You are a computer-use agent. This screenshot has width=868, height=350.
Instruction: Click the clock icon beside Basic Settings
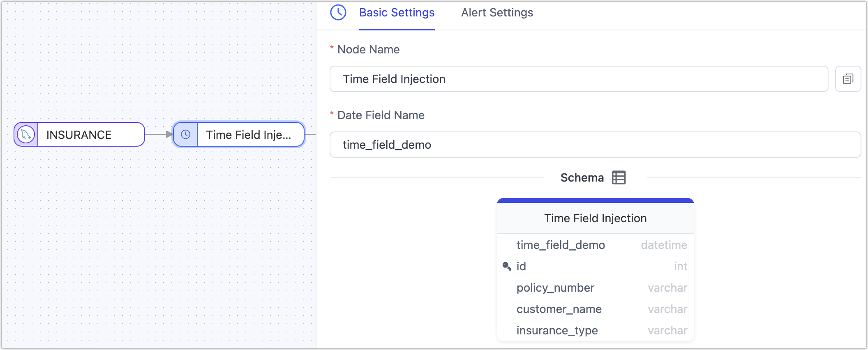(338, 12)
